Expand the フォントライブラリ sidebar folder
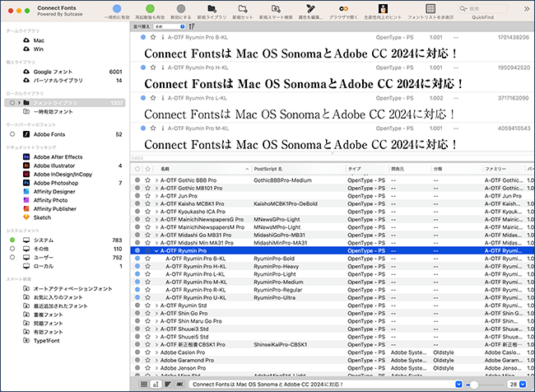The image size is (535, 392). pyautogui.click(x=19, y=103)
